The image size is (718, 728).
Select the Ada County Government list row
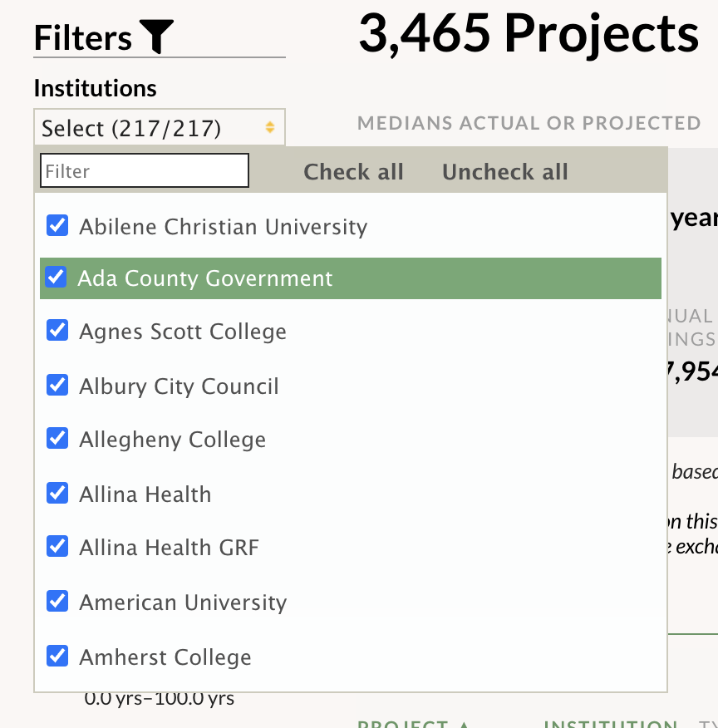pos(351,278)
